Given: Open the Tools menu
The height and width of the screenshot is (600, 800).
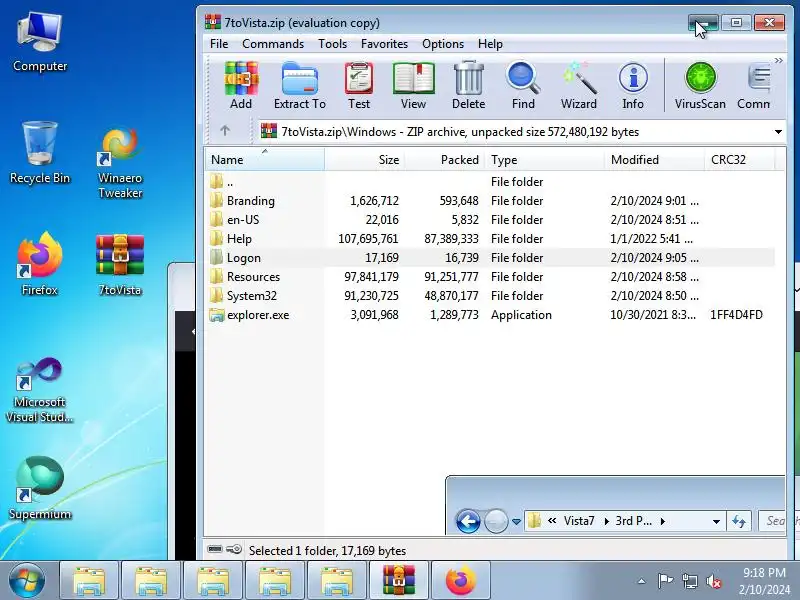Looking at the screenshot, I should click(x=332, y=44).
